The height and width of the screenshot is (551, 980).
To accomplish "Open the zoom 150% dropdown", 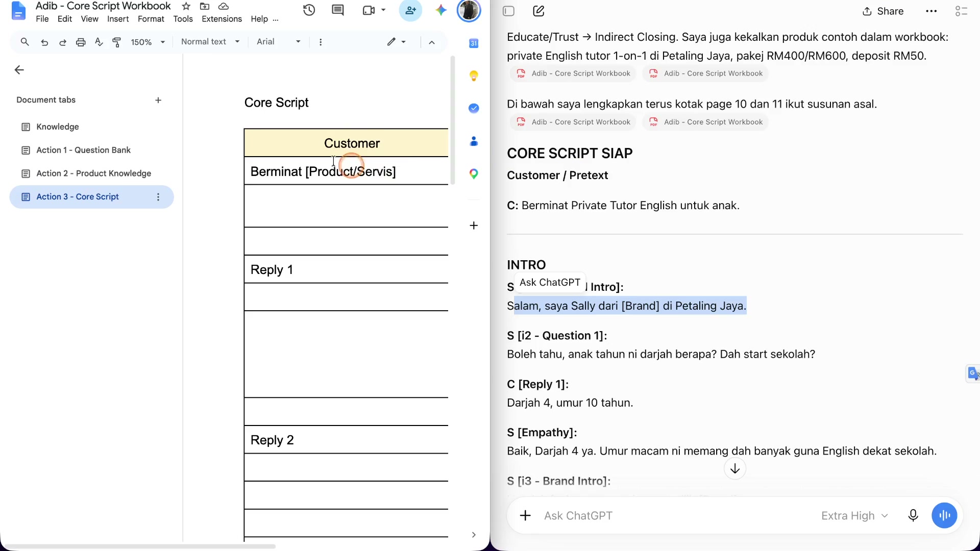I will (148, 42).
